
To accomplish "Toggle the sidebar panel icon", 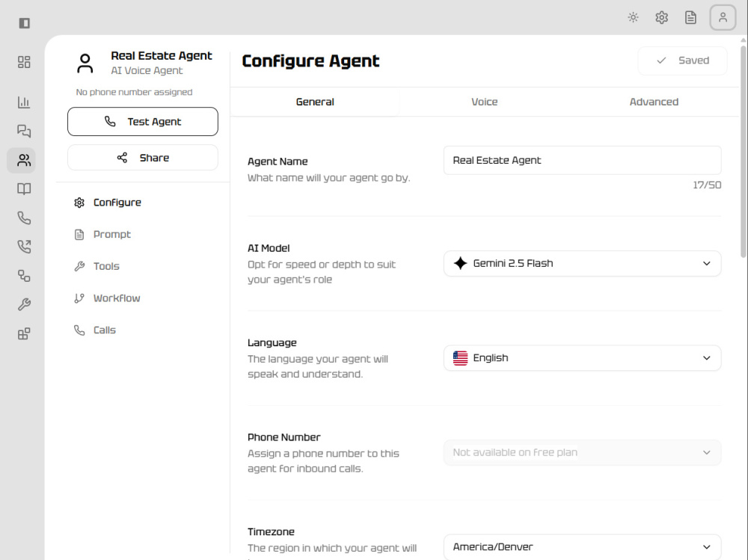I will click(x=25, y=23).
